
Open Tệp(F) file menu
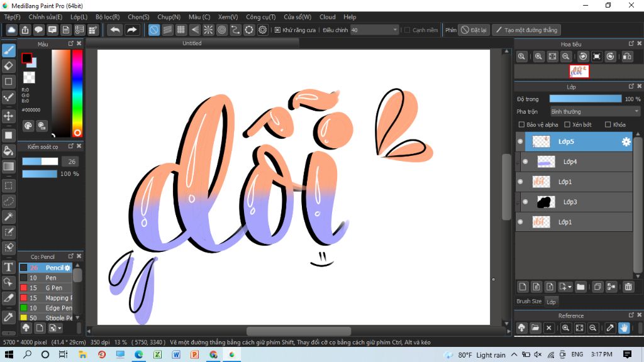point(12,17)
